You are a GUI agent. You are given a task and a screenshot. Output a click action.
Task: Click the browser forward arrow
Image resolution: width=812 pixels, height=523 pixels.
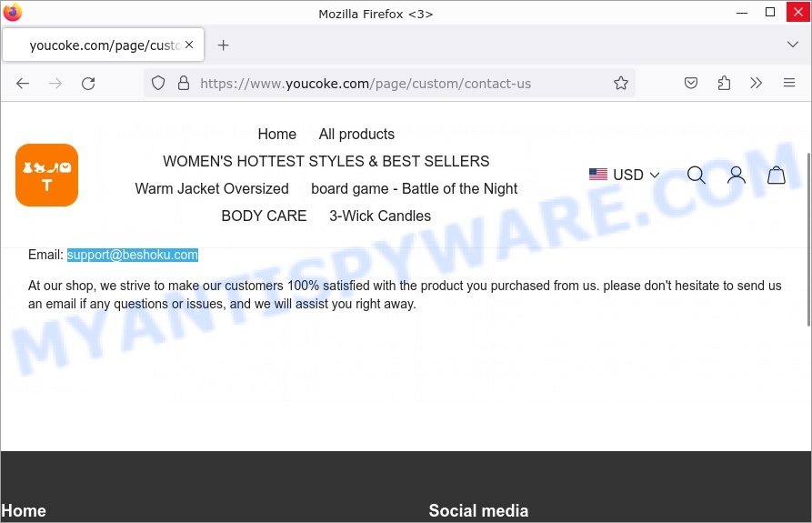click(55, 84)
